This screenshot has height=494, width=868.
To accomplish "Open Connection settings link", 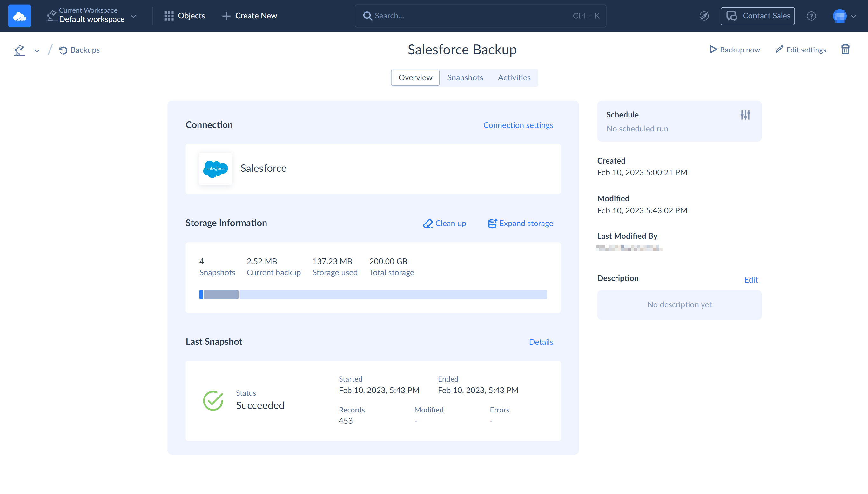I will [518, 125].
